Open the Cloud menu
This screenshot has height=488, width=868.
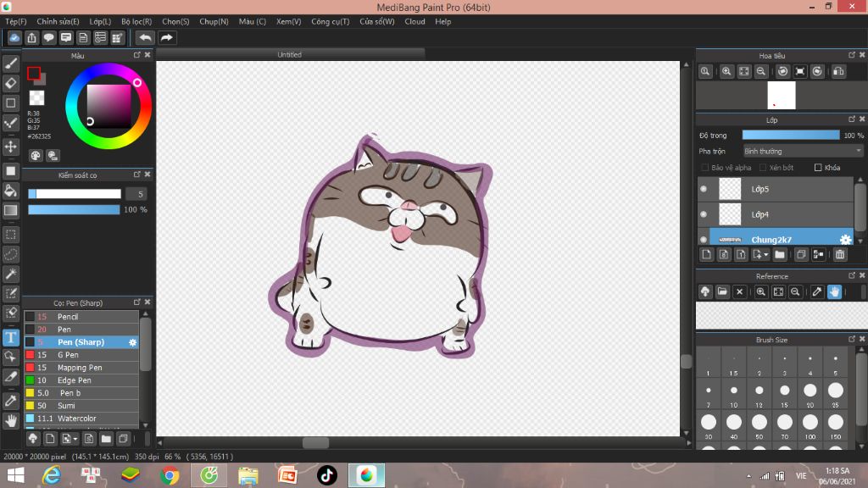point(415,21)
